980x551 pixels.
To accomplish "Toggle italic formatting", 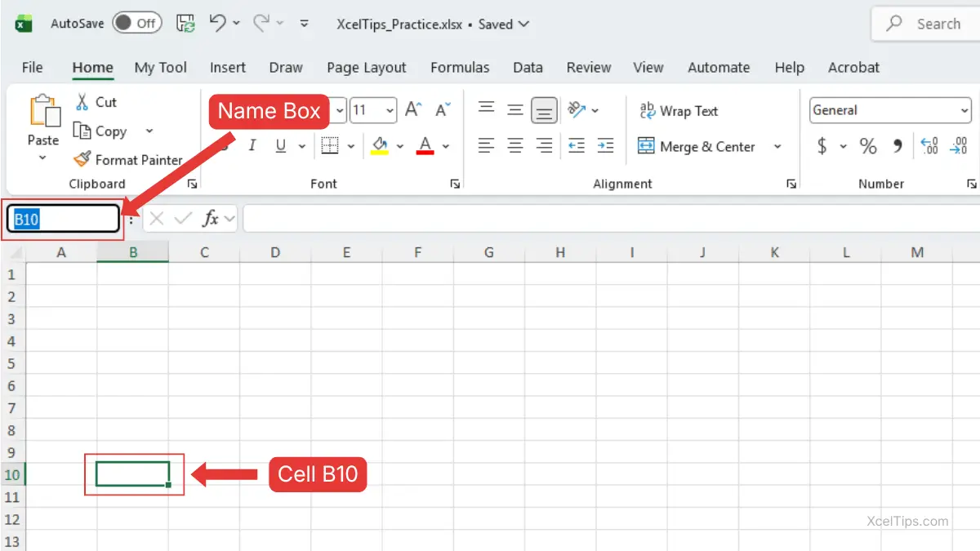I will [x=252, y=146].
